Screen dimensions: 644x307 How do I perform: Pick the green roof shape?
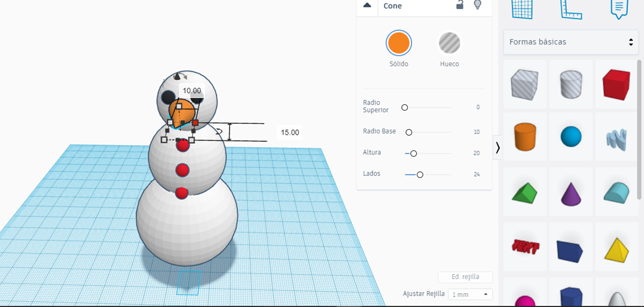click(x=524, y=192)
